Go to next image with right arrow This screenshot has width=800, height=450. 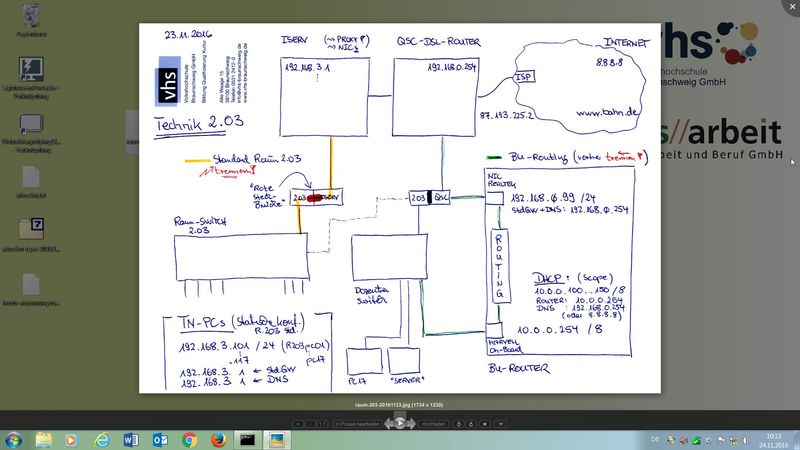(x=411, y=423)
